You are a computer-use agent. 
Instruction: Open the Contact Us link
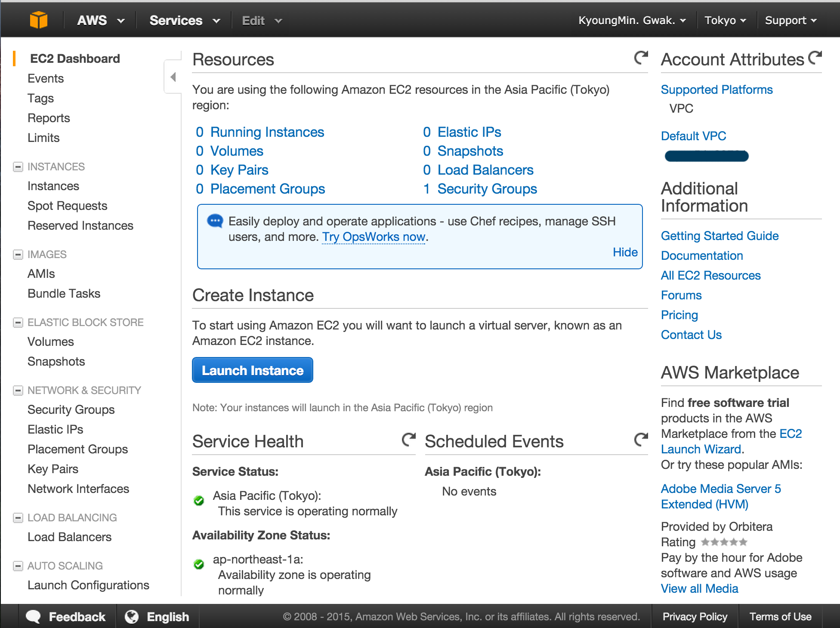(691, 335)
